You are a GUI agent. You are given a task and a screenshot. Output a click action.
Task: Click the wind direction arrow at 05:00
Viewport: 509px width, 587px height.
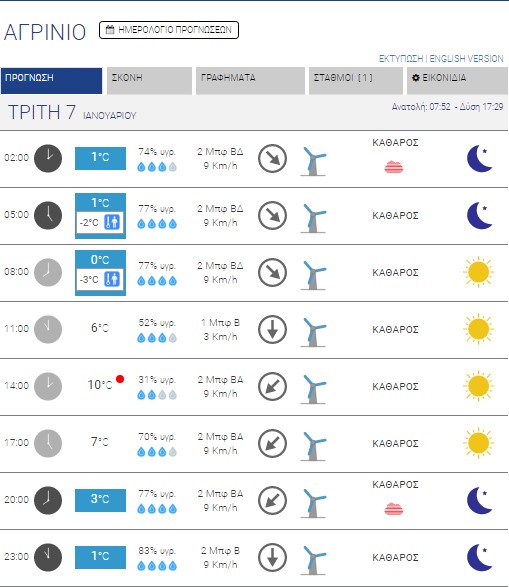point(272,216)
